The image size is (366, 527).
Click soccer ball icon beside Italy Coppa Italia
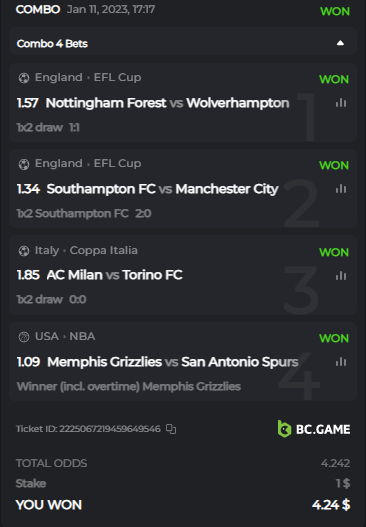[x=24, y=251]
